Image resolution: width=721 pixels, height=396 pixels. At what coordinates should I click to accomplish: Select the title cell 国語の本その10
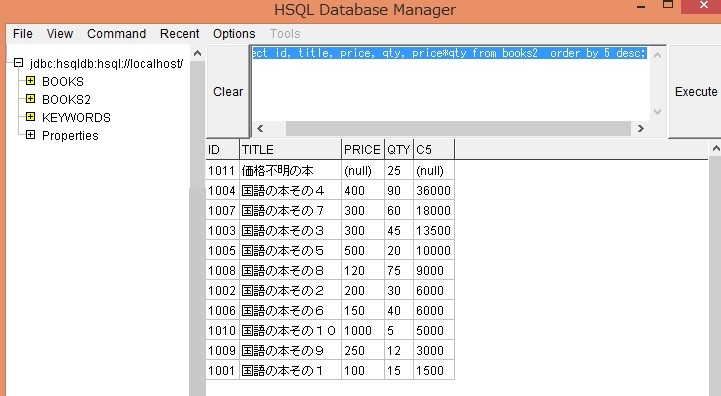pyautogui.click(x=290, y=331)
